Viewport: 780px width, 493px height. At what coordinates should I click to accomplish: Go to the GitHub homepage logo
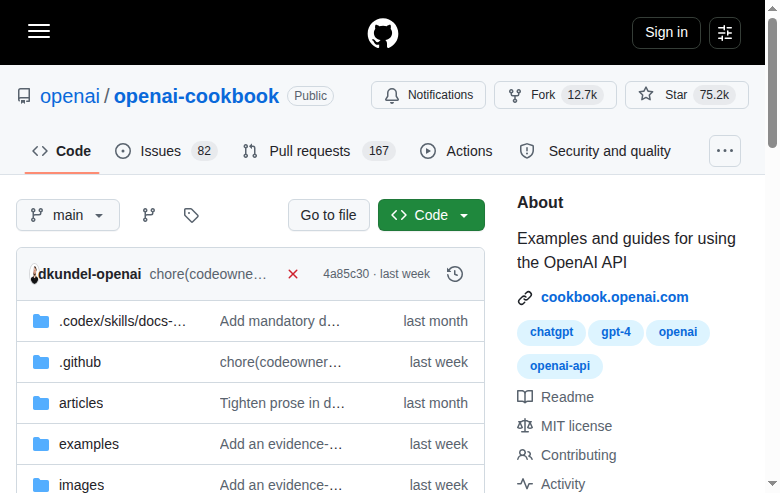383,33
